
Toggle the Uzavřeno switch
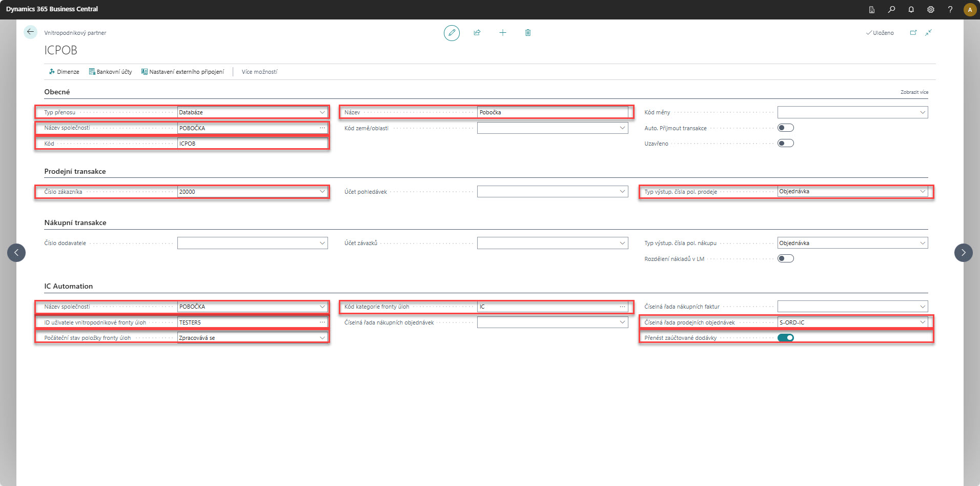click(x=786, y=143)
